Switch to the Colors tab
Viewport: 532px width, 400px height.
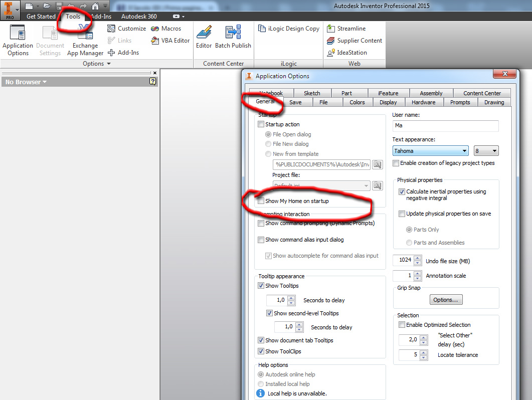(x=357, y=102)
